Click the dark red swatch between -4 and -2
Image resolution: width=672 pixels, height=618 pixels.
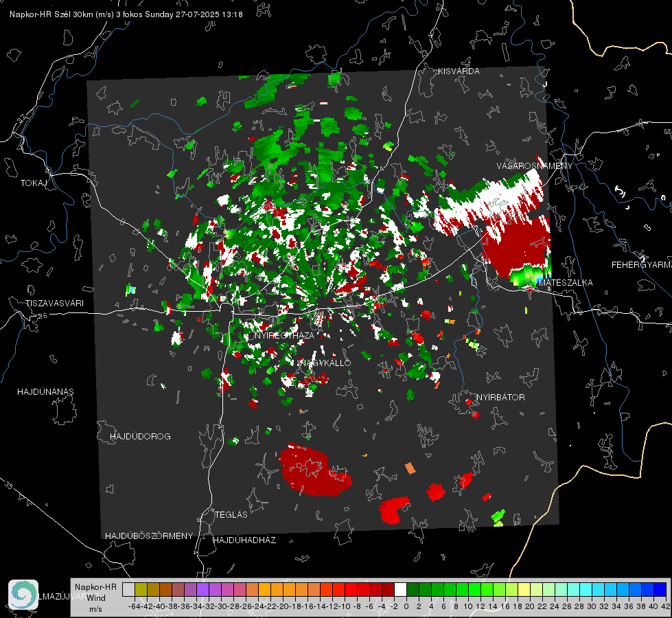(388, 589)
